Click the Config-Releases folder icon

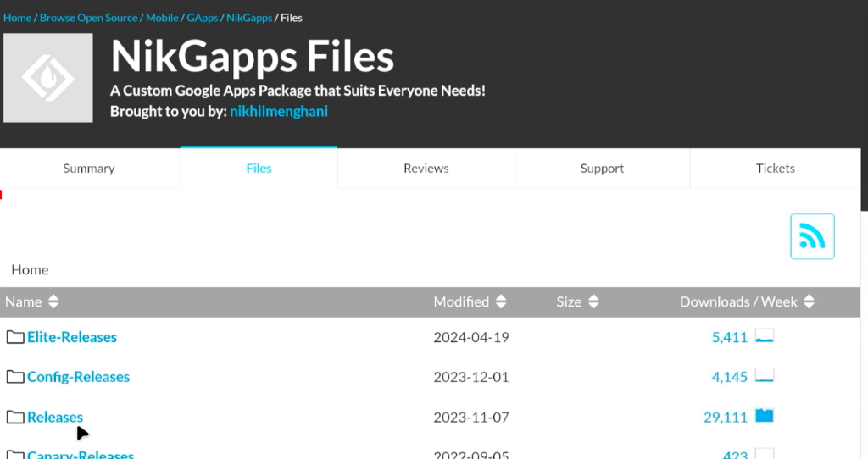(15, 377)
